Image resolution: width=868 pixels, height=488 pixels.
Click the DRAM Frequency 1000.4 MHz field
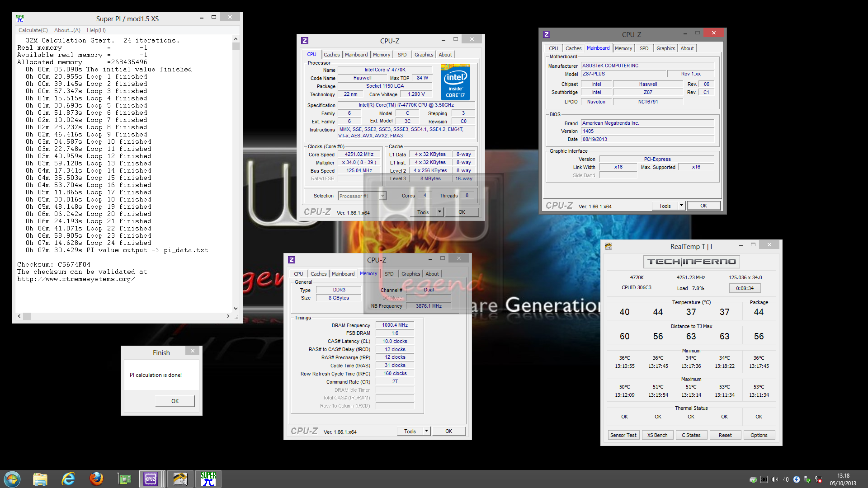pos(395,325)
